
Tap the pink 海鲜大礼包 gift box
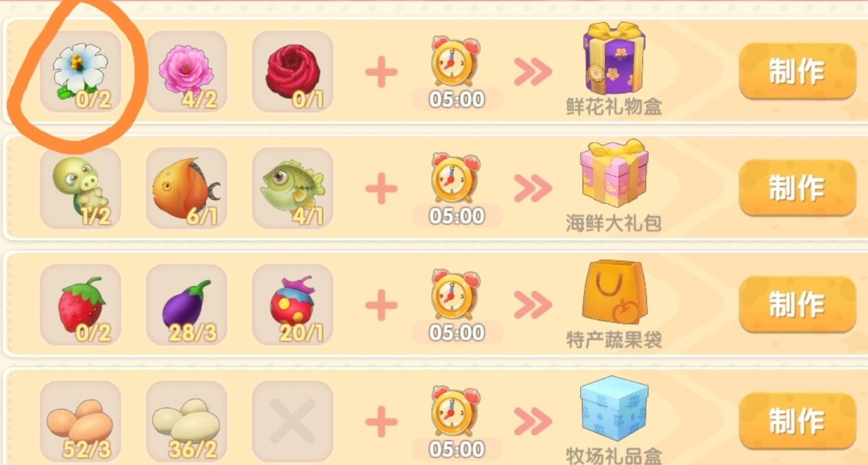pos(614,173)
